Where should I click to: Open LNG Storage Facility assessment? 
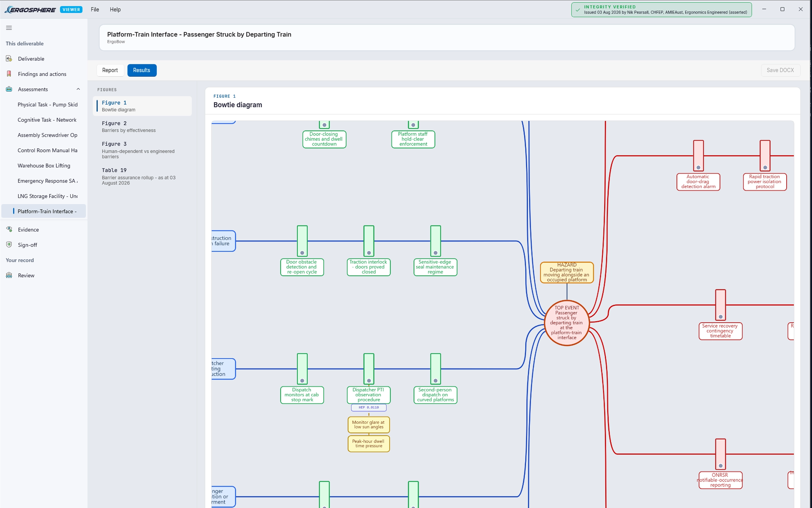(48, 196)
